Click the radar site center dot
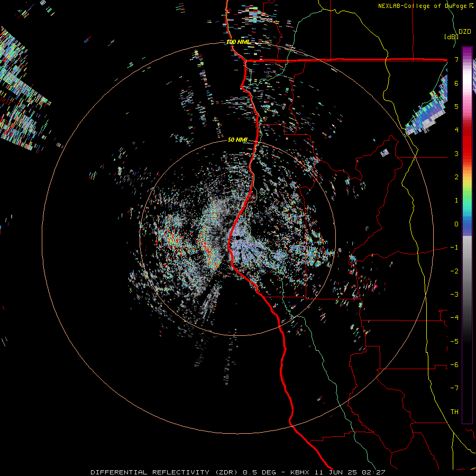The image size is (476, 476). coord(238,237)
